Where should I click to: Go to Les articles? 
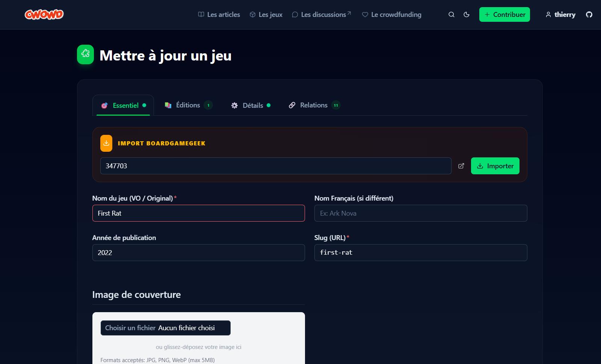pyautogui.click(x=219, y=15)
